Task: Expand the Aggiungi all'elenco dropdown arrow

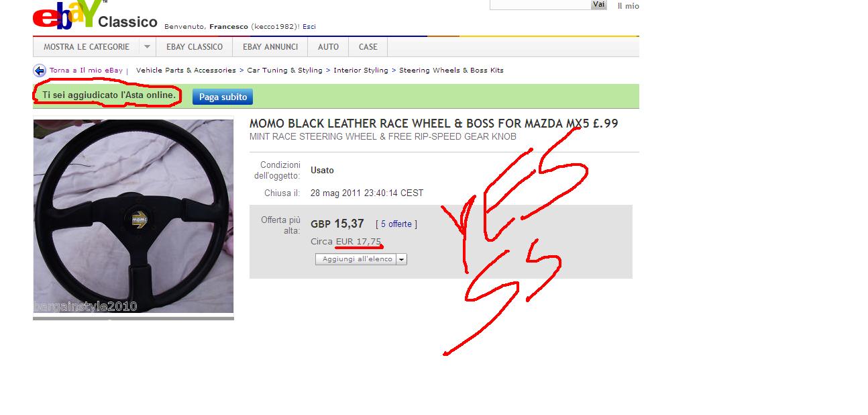Action: [x=401, y=259]
